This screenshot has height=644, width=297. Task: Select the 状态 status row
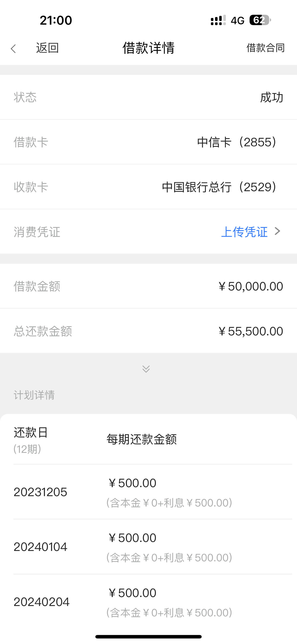coord(148,97)
